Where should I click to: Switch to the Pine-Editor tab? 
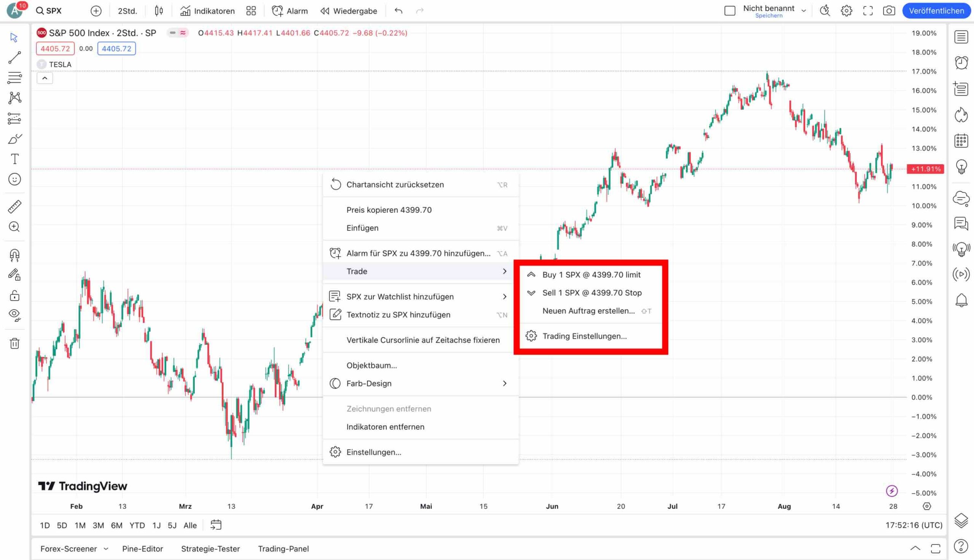tap(142, 549)
